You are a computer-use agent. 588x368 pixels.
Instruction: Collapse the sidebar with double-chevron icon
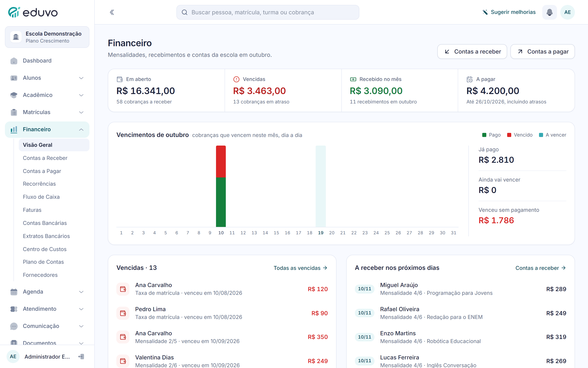(112, 12)
